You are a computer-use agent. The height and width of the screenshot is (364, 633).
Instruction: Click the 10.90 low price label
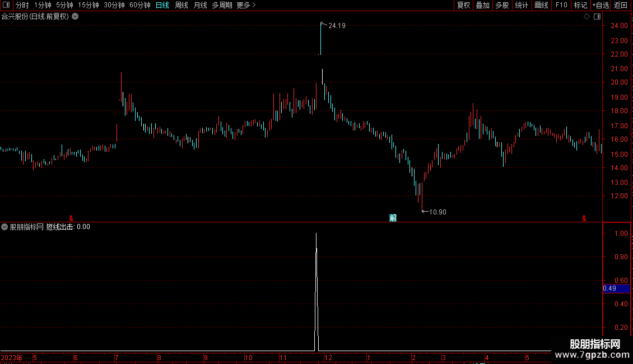pos(437,212)
